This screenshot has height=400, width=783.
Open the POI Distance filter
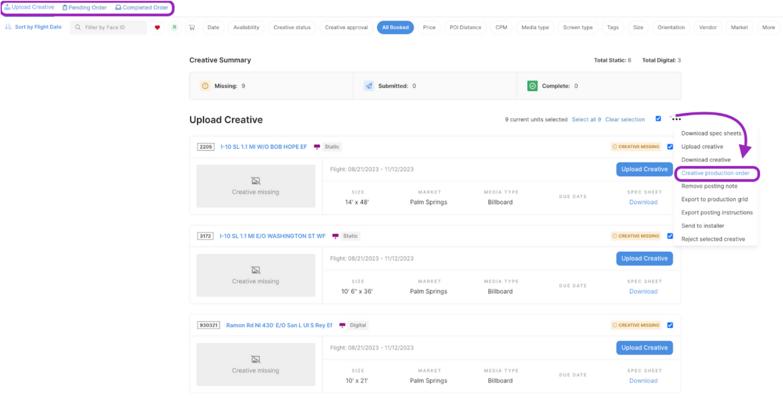pyautogui.click(x=465, y=27)
